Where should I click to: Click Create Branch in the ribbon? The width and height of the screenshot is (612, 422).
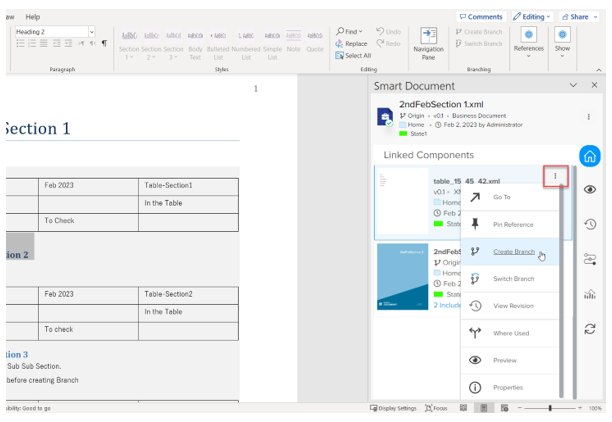pos(479,32)
